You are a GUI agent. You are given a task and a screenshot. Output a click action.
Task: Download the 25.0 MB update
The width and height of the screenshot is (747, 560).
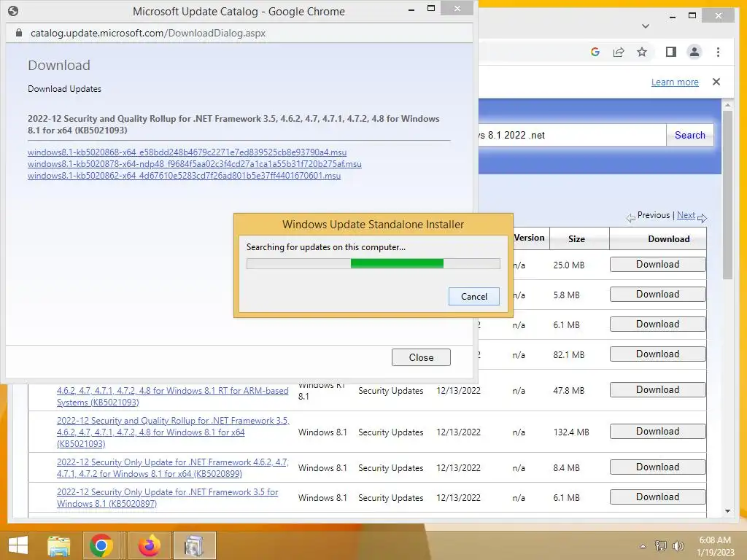pos(657,264)
